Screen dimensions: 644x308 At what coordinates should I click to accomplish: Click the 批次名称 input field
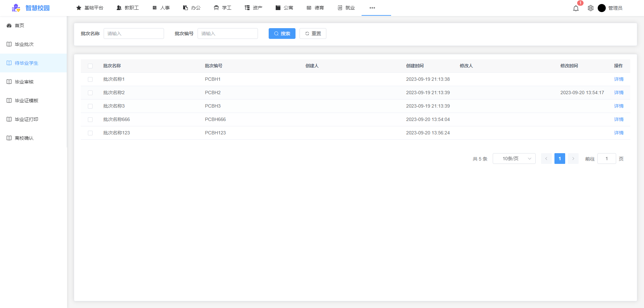133,34
